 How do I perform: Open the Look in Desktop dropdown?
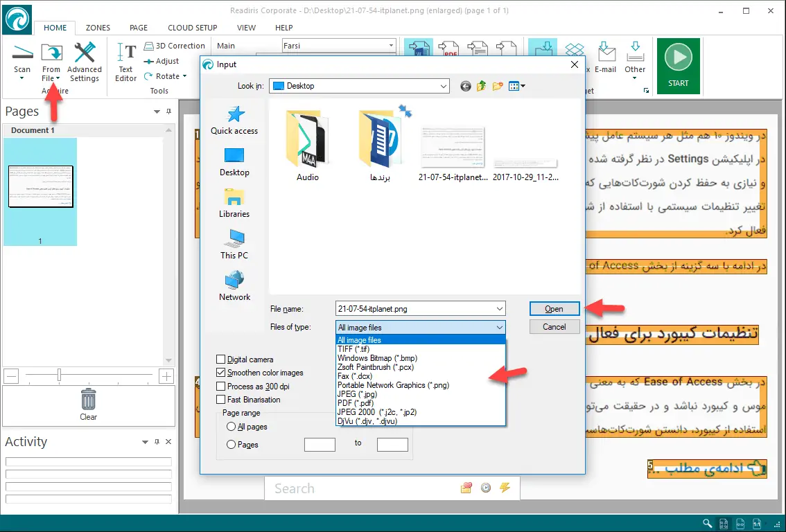coord(444,86)
